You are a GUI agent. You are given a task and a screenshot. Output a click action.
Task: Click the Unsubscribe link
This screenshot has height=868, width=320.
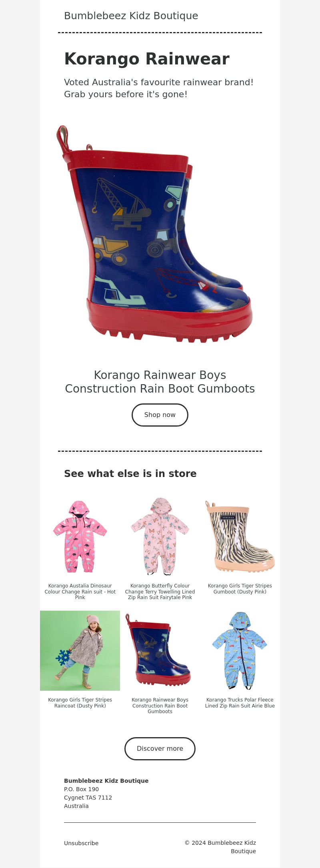[81, 843]
